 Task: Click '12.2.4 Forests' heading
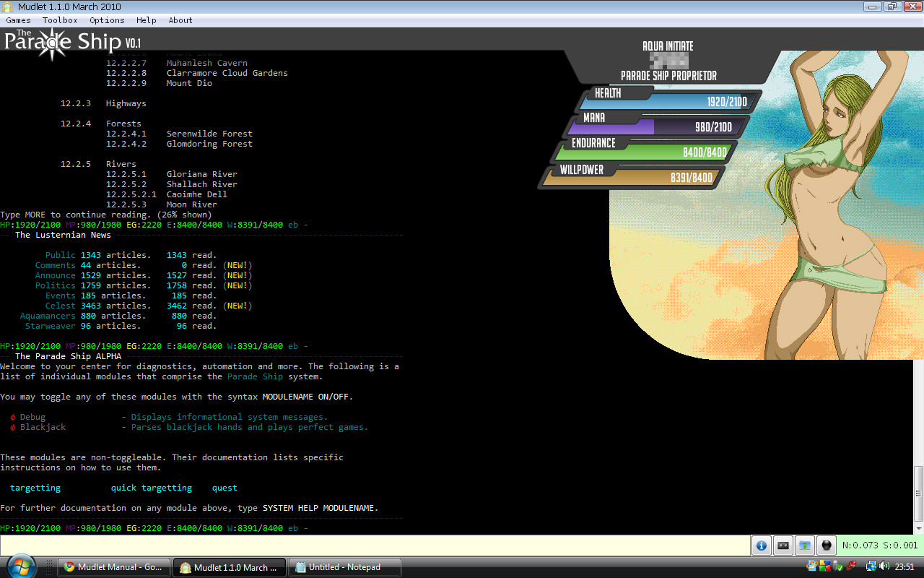coord(101,124)
